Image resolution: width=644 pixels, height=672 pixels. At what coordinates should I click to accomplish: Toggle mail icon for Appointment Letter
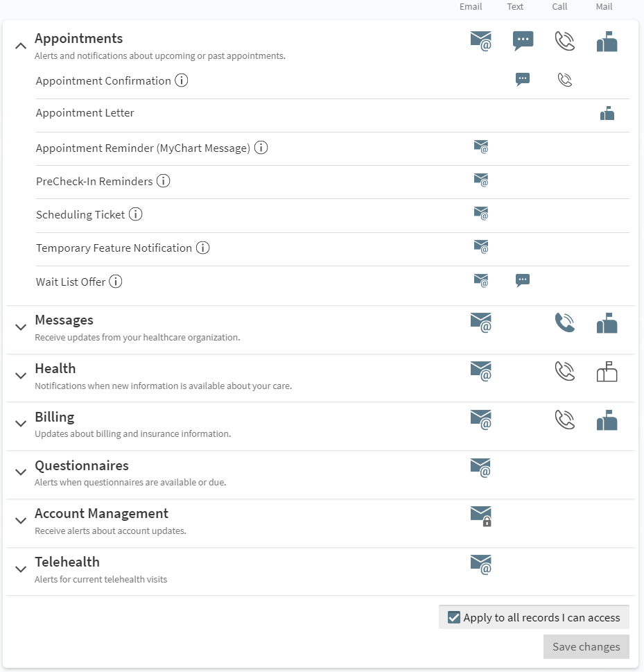[607, 114]
